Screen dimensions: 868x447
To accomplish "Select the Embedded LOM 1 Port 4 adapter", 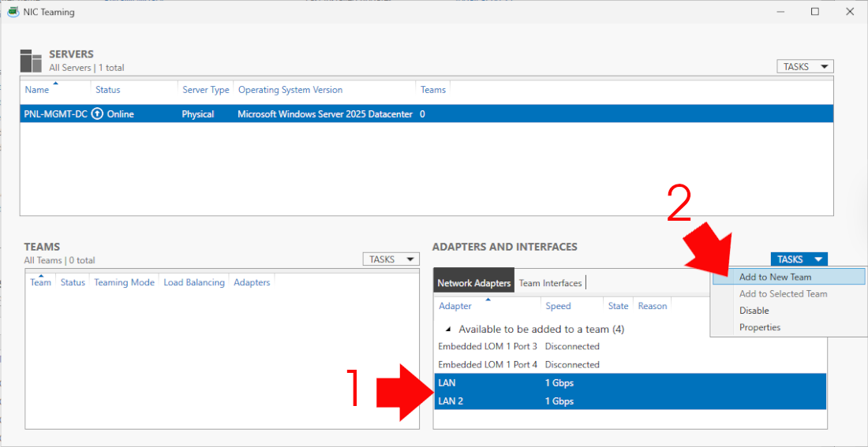I will click(487, 365).
